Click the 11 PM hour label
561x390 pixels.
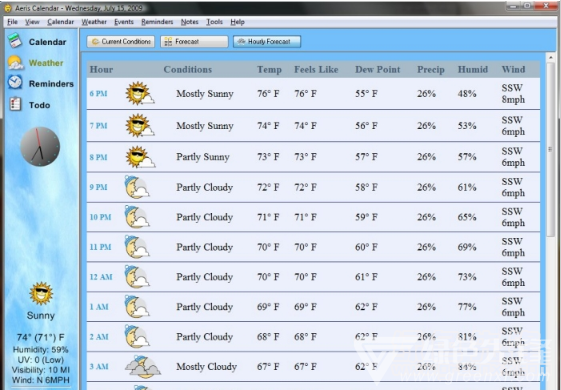tap(100, 247)
